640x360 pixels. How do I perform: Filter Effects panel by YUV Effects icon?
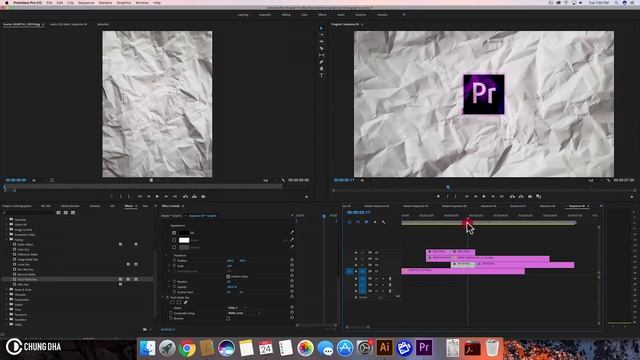[x=73, y=213]
